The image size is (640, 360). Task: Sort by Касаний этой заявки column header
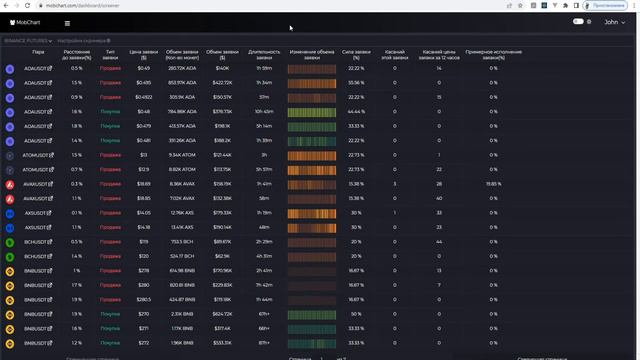point(395,55)
